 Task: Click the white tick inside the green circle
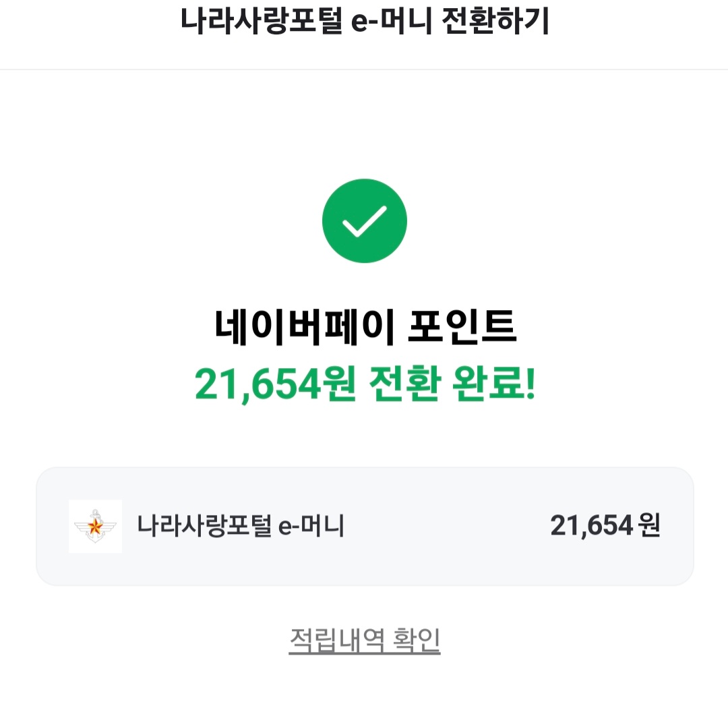coord(364,221)
